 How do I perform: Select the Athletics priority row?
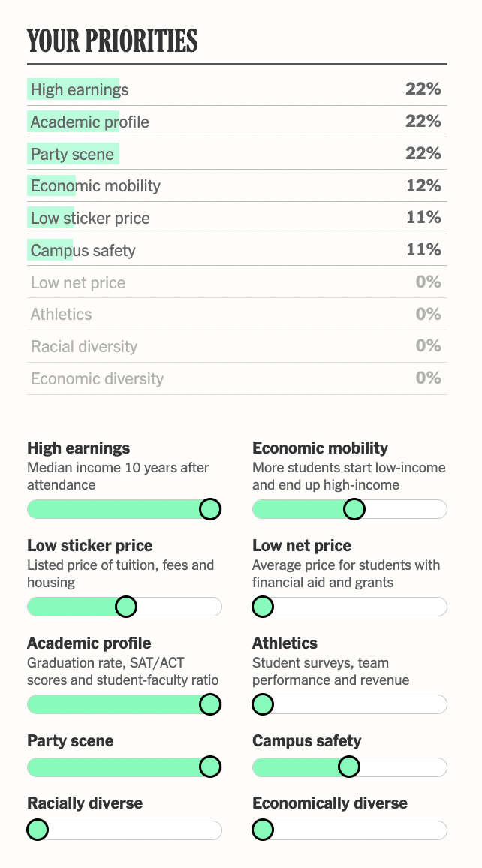point(236,315)
